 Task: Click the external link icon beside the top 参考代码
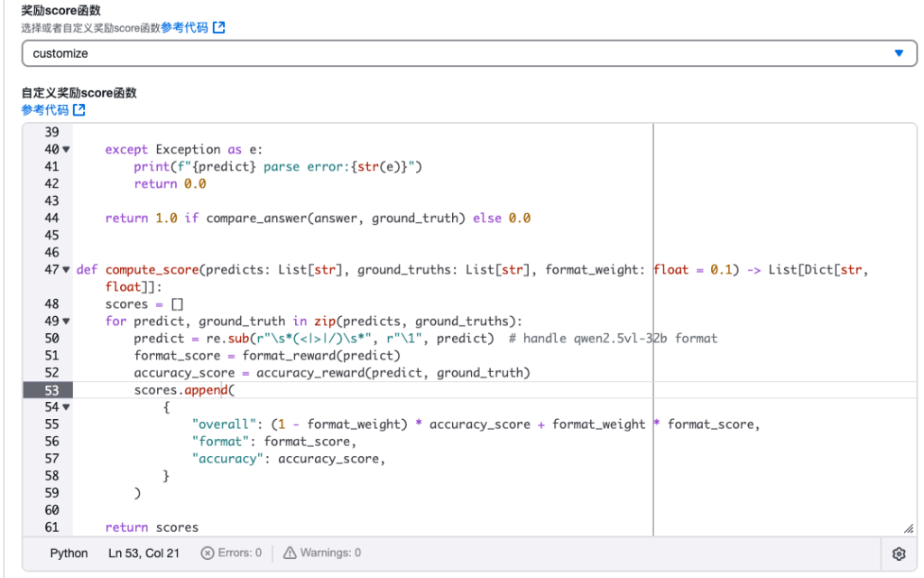coord(218,27)
